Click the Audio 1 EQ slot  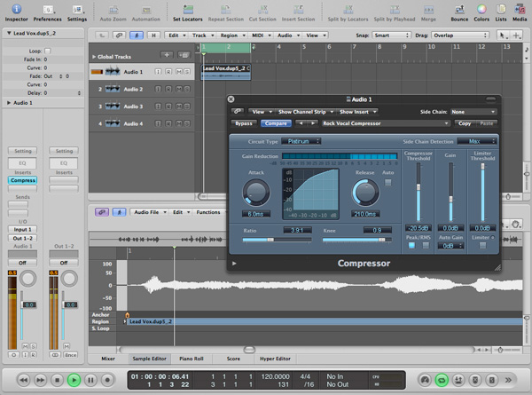click(22, 163)
